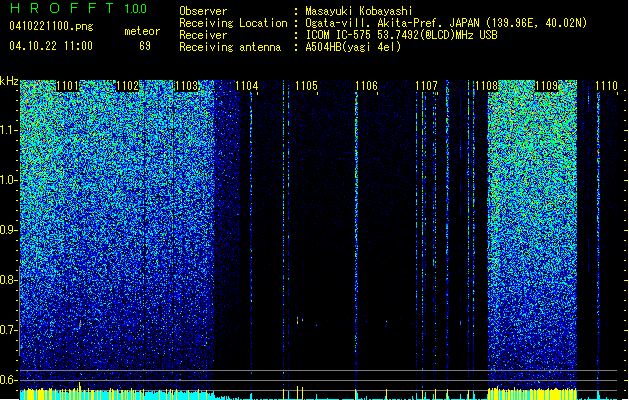Click the 1108 time marker
The height and width of the screenshot is (400, 629).
click(x=487, y=86)
